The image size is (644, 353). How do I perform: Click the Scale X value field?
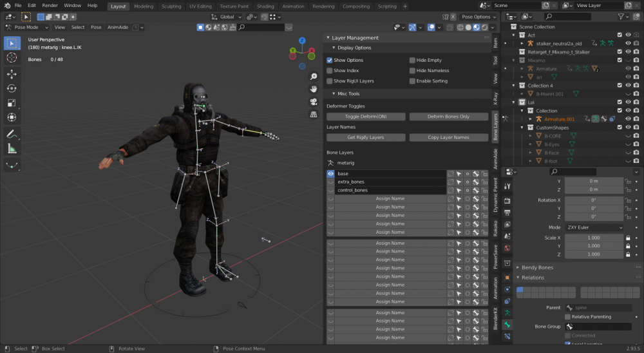coord(594,238)
